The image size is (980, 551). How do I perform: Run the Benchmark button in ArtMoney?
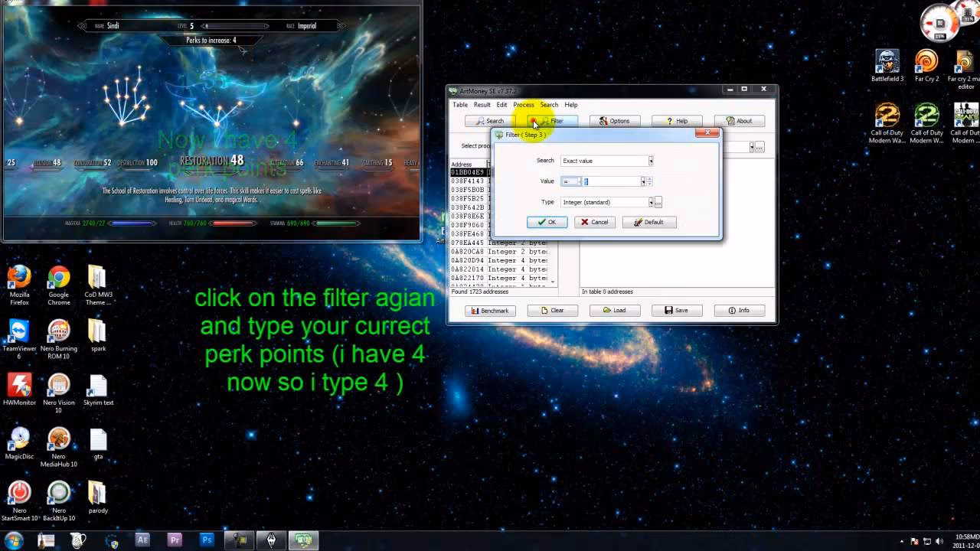point(490,311)
